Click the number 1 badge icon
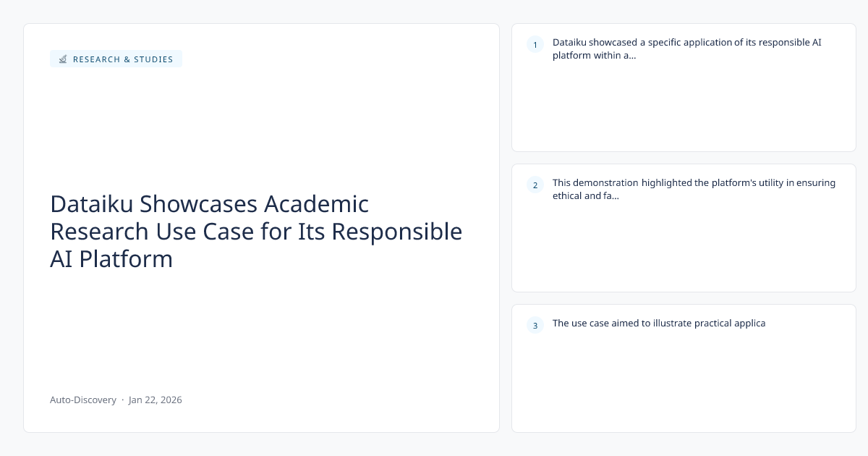The image size is (868, 456). [x=535, y=45]
